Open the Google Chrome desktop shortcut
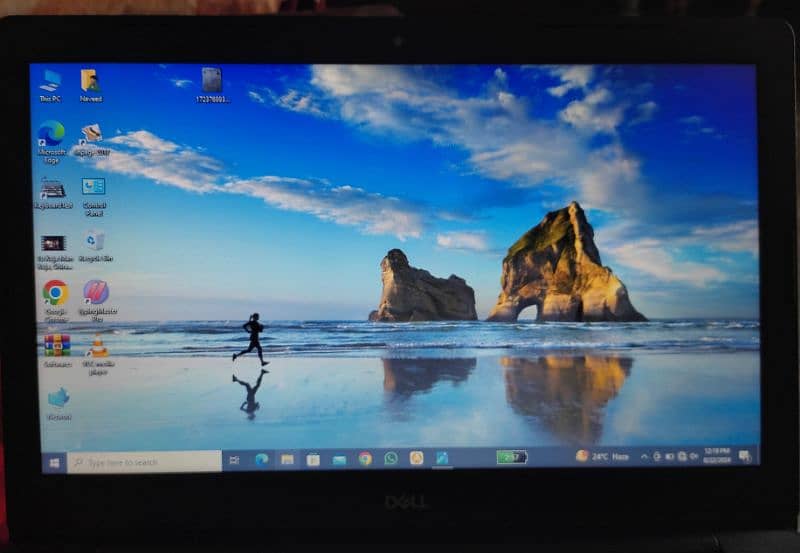 point(55,293)
